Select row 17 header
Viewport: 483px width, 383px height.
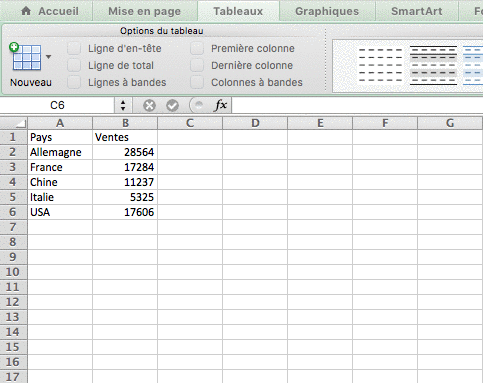pyautogui.click(x=13, y=377)
